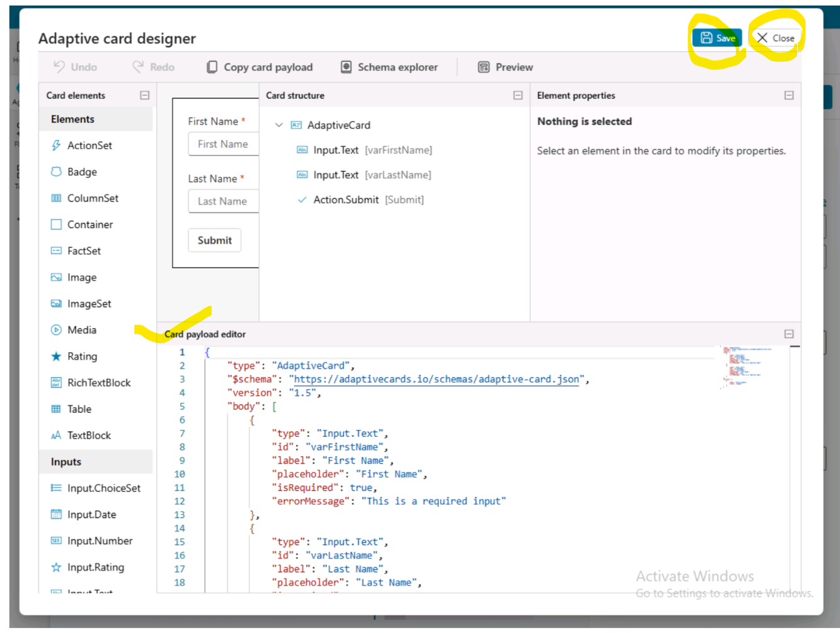Click the Save button

click(x=717, y=38)
